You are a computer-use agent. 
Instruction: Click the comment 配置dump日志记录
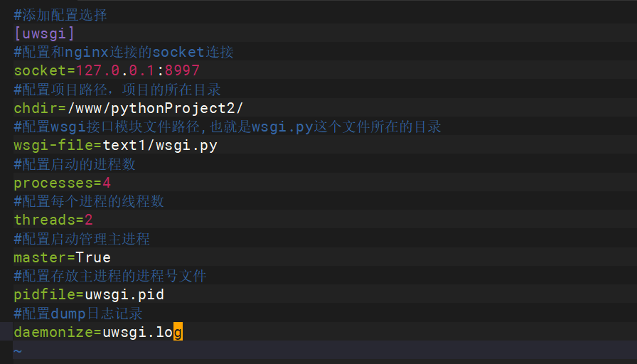click(78, 314)
